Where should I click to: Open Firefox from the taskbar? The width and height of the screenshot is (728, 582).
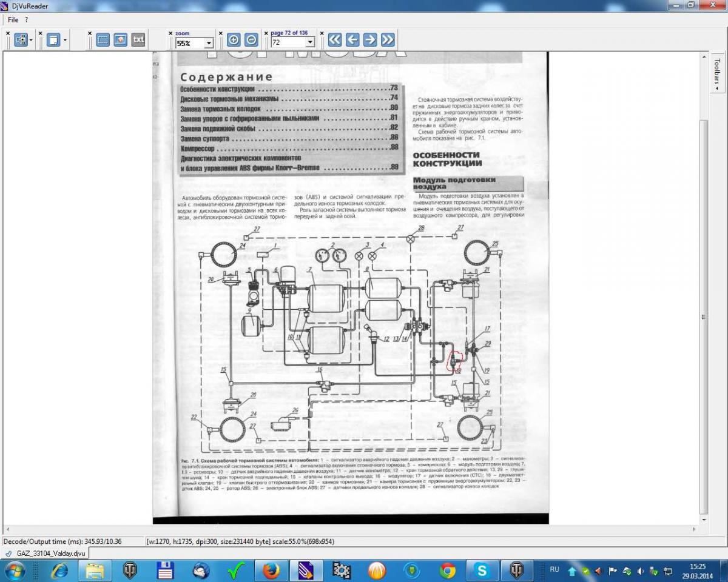click(271, 570)
